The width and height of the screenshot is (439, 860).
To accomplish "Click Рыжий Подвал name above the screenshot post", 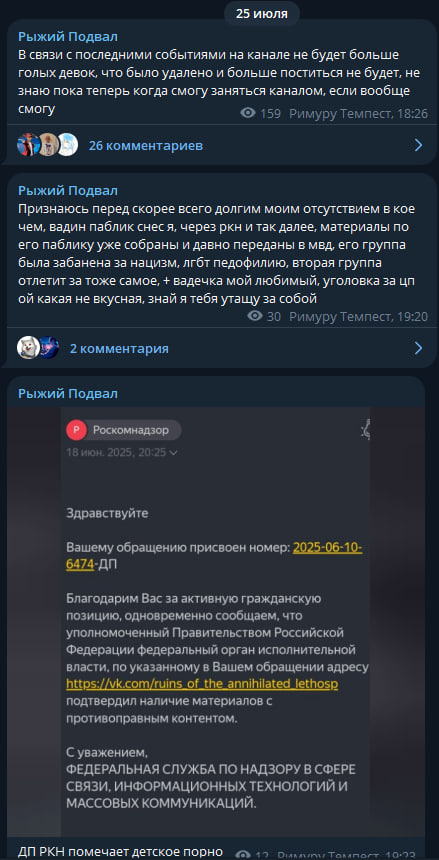I will [x=67, y=394].
